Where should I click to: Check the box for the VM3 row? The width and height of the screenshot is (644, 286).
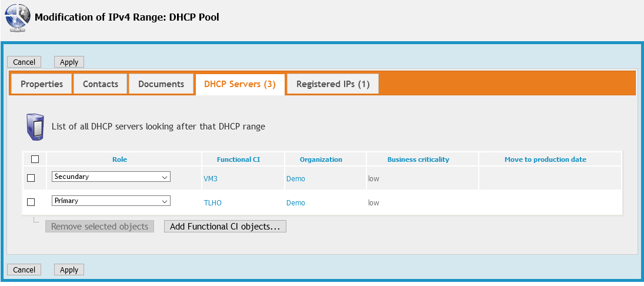tap(31, 178)
